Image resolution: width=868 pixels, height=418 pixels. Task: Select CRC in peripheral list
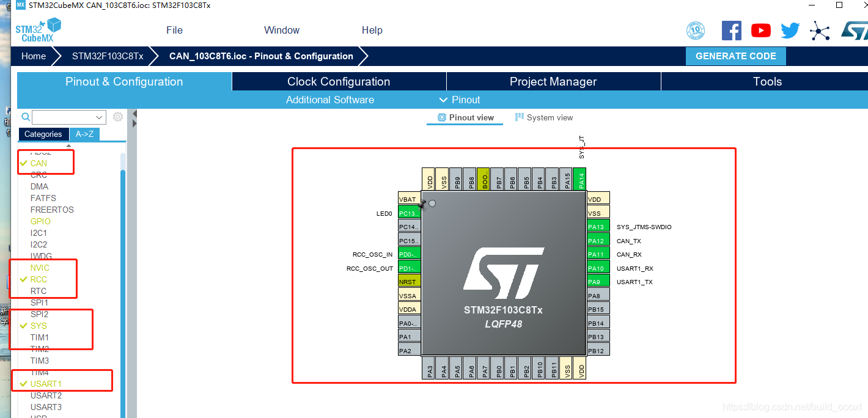point(39,175)
